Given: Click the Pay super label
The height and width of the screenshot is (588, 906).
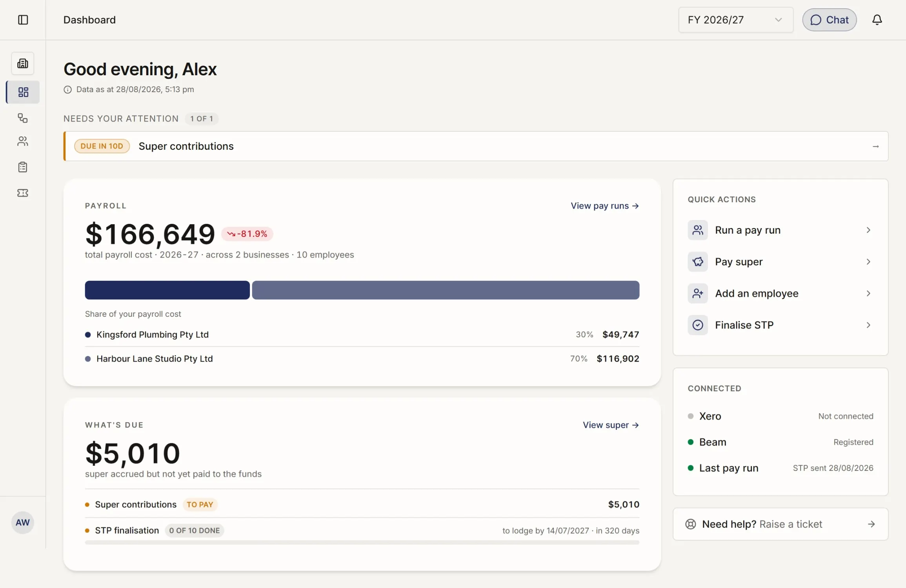Looking at the screenshot, I should (739, 262).
